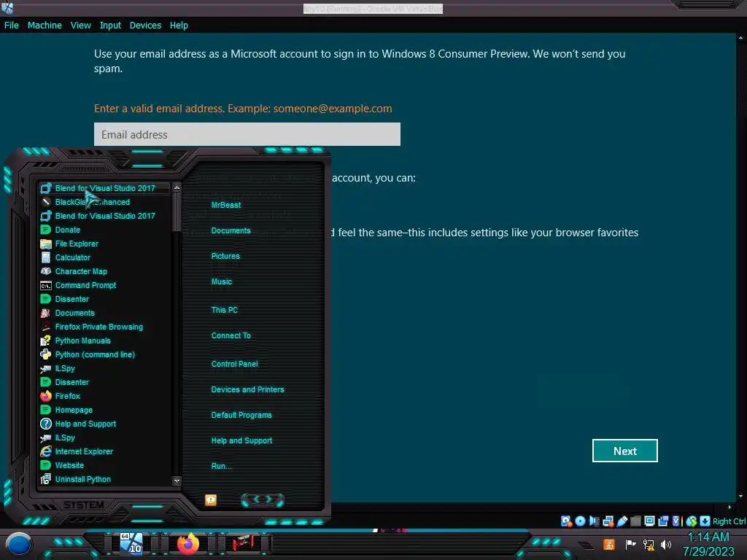Click the optical disc status icon
This screenshot has height=560, width=747.
coord(580,521)
